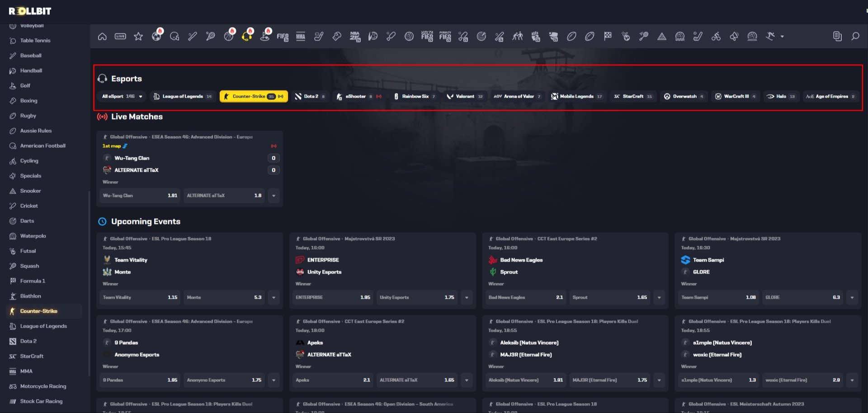Bet on Wu-Tang Clan at 1.91
This screenshot has height=413, width=868.
point(140,196)
